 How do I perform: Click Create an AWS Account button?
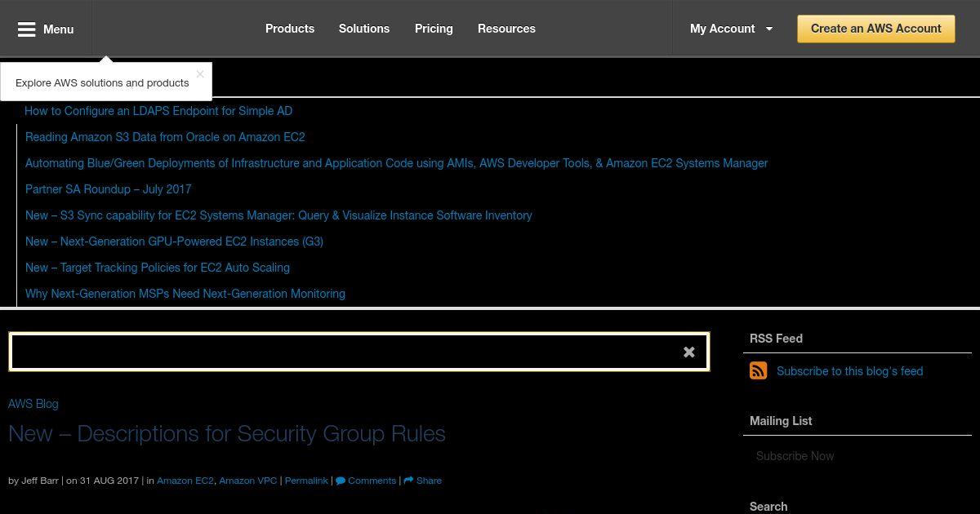click(876, 29)
